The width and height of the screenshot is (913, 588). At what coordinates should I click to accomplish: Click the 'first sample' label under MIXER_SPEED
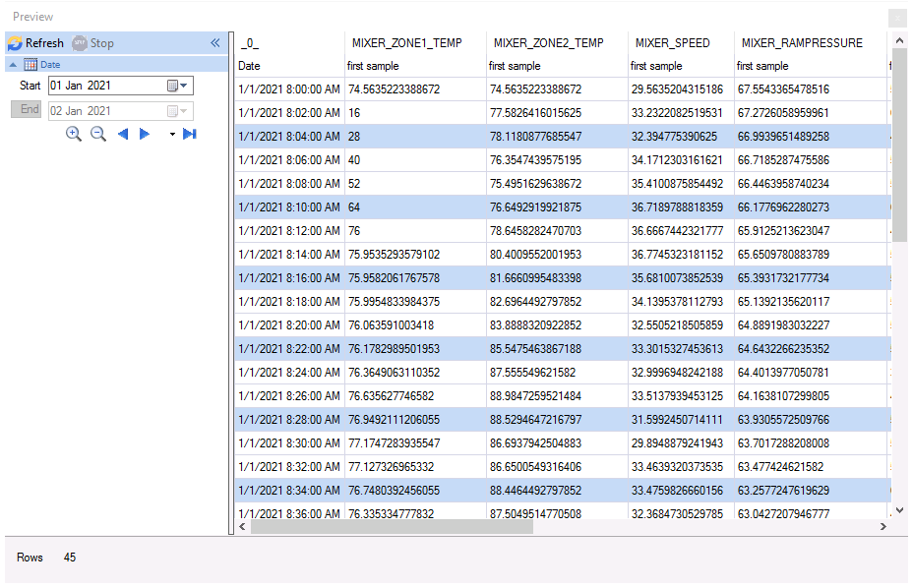[x=656, y=66]
